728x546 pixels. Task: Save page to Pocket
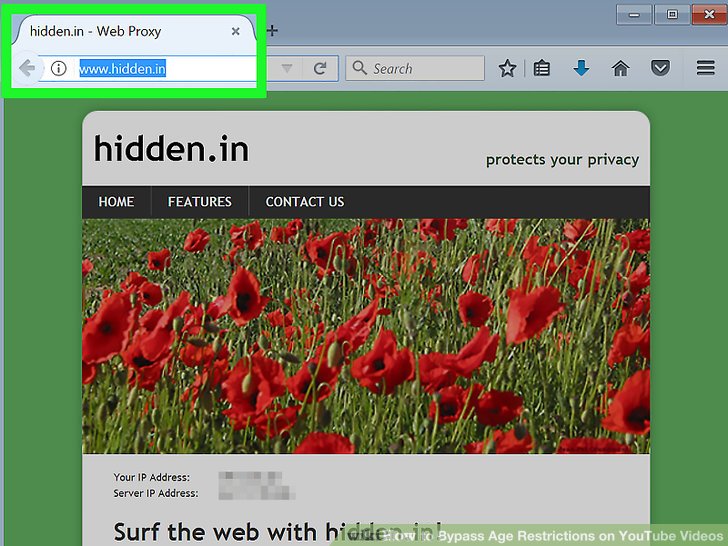[x=660, y=68]
